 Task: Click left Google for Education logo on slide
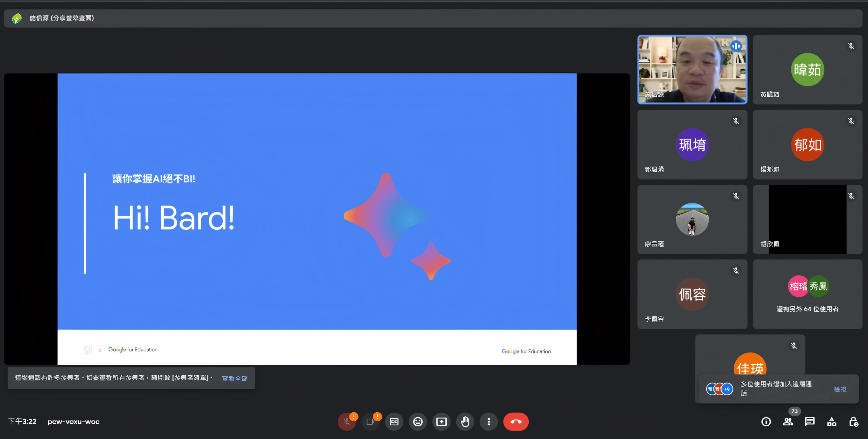tap(133, 350)
